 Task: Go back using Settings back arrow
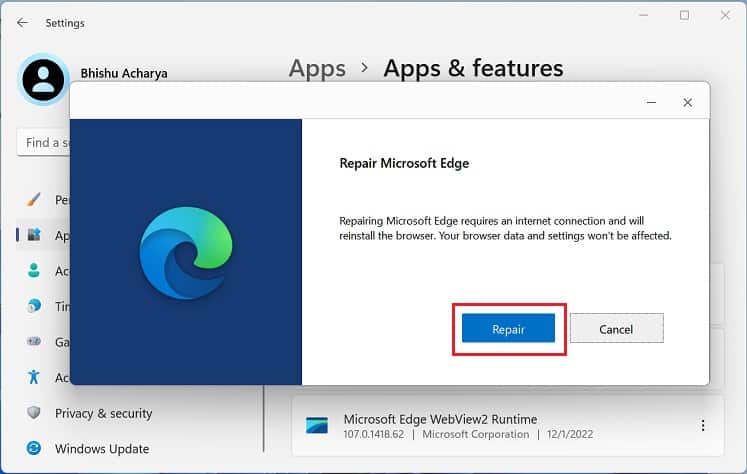pyautogui.click(x=22, y=22)
